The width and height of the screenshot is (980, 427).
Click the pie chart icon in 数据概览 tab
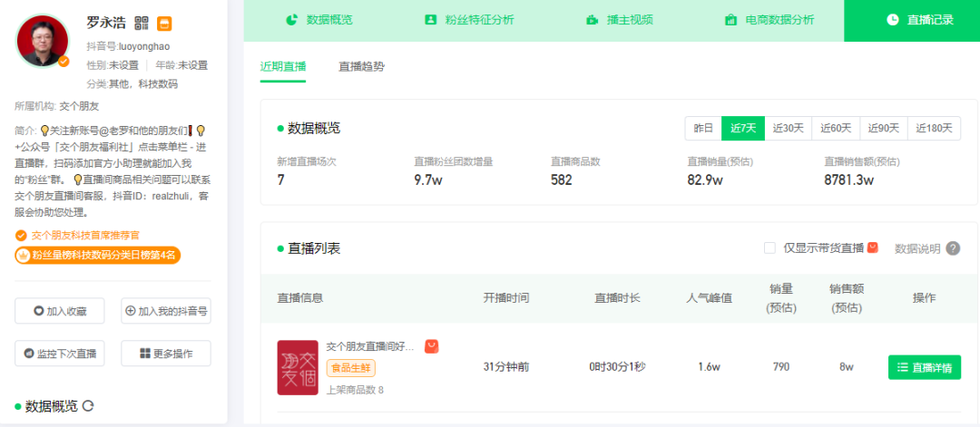click(292, 20)
